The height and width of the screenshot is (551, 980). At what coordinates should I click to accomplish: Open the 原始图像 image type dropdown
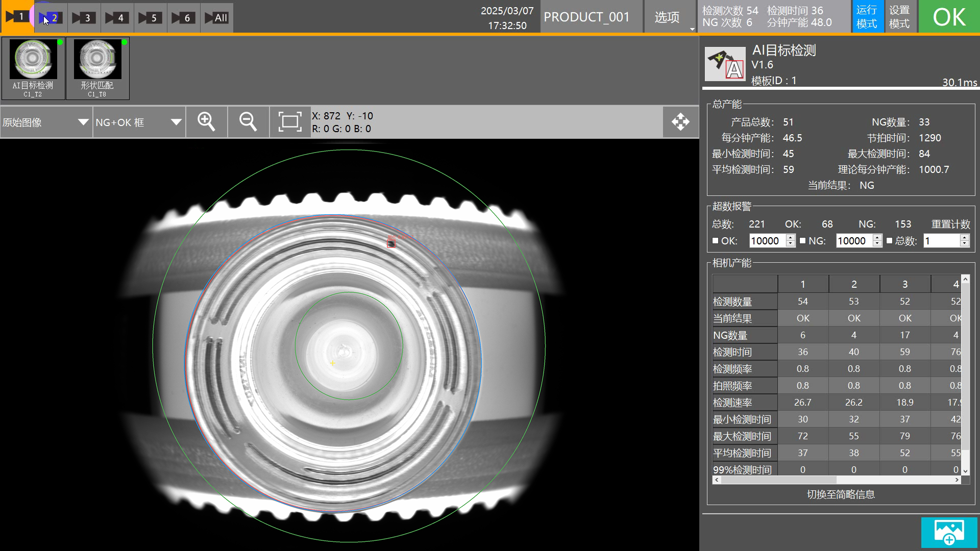[x=46, y=122]
